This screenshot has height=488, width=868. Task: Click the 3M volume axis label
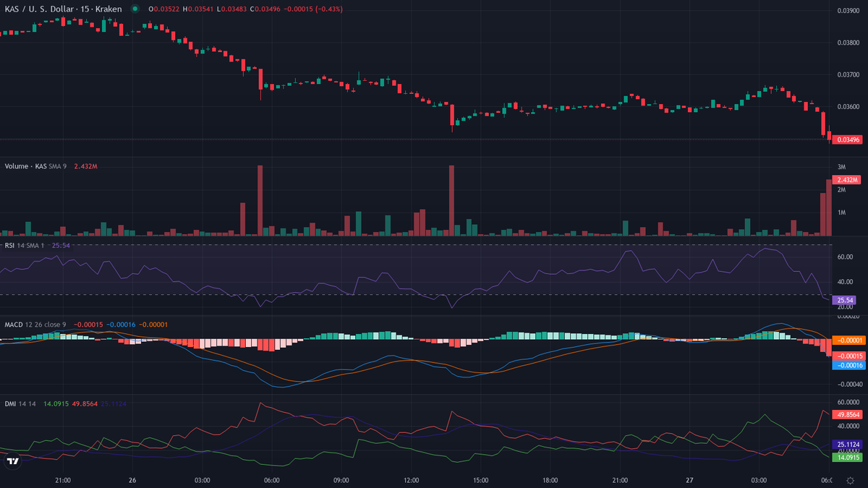coord(842,167)
